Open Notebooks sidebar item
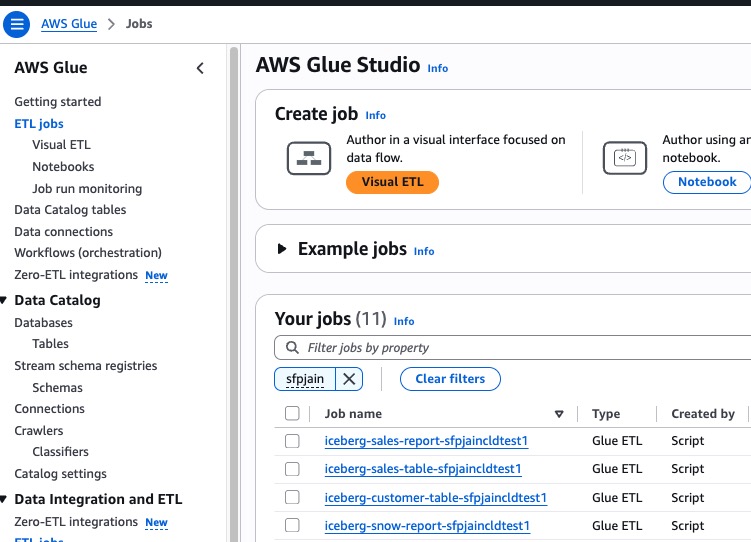Viewport: 751px width, 542px height. click(x=63, y=167)
